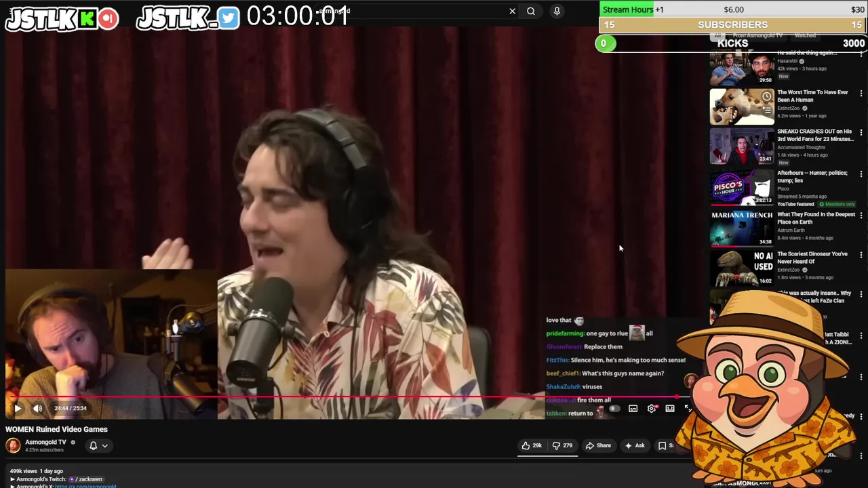Viewport: 868px width, 488px height.
Task: Click the '24:44 / 25:34' time display
Action: pos(71,408)
